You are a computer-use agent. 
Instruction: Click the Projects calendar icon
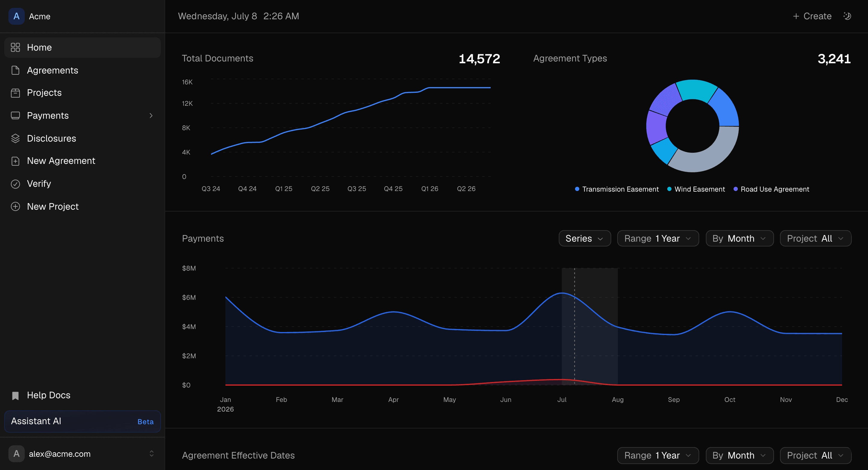pyautogui.click(x=15, y=93)
